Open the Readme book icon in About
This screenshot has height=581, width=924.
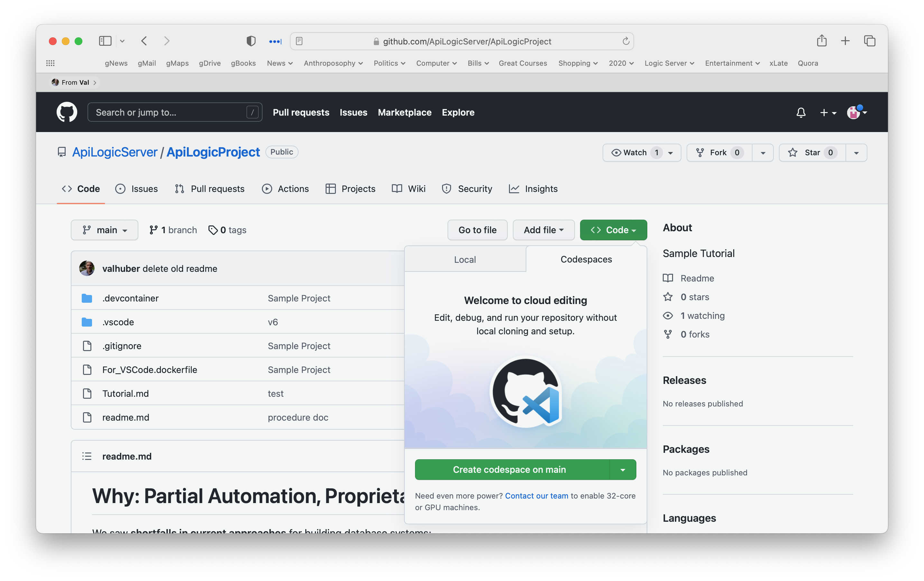pyautogui.click(x=668, y=278)
